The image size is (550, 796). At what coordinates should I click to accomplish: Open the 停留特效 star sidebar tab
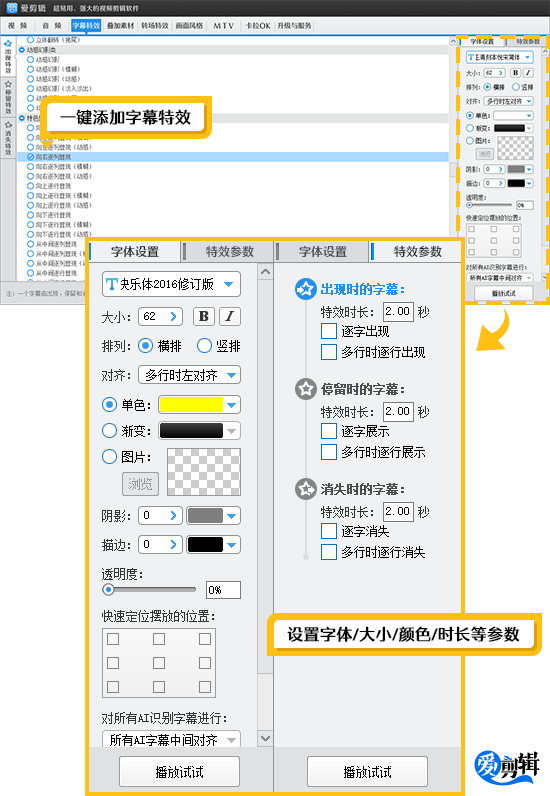click(x=8, y=96)
